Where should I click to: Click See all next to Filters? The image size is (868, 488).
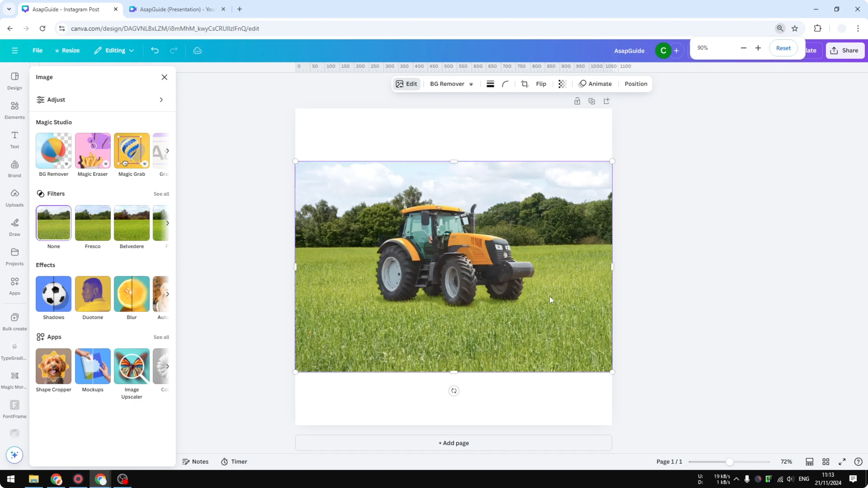161,194
